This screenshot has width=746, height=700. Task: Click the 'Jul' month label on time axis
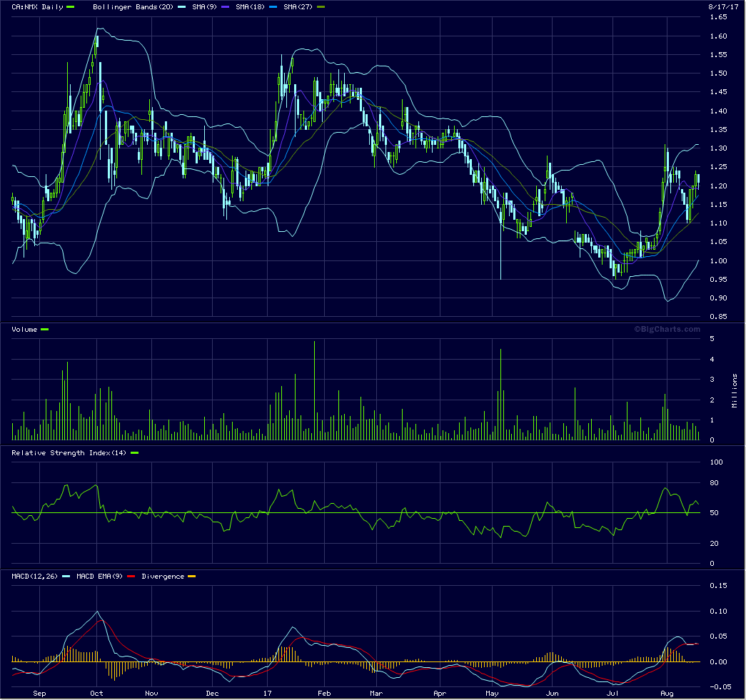click(613, 694)
